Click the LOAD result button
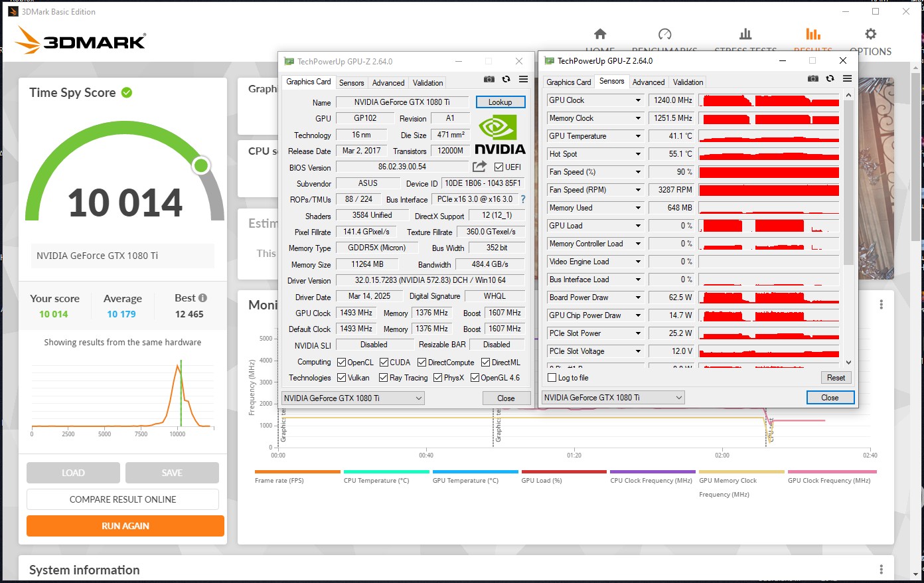 coord(73,473)
